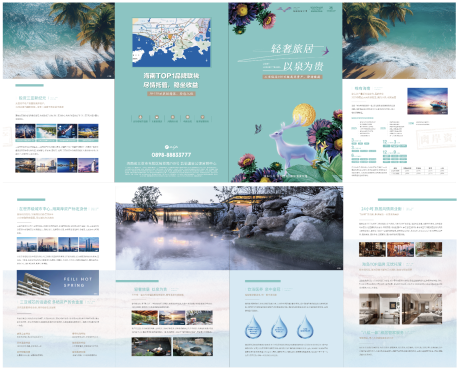Click the butterfly left of the deer
This screenshot has height=372, width=460.
tap(258, 129)
